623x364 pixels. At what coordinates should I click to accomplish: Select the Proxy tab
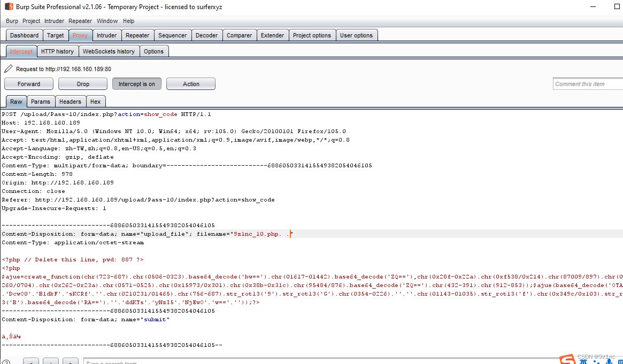(x=80, y=35)
